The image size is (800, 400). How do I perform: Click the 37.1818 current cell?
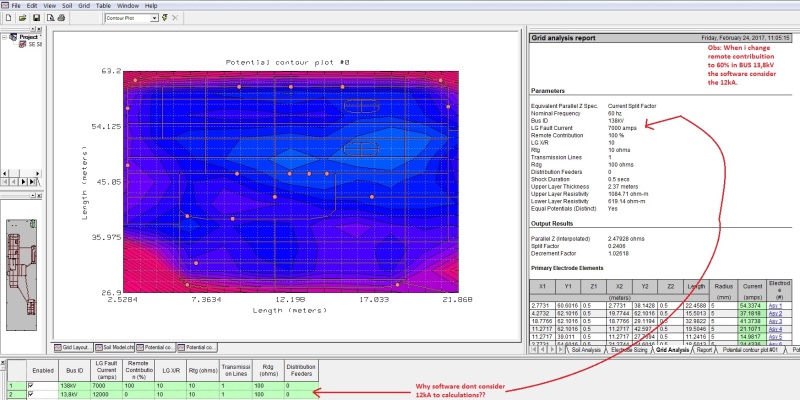pos(752,313)
